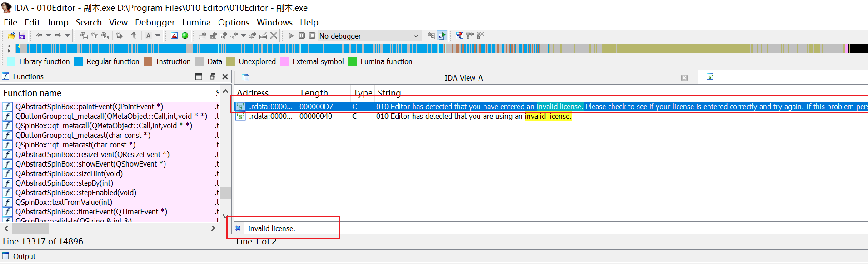The width and height of the screenshot is (868, 264).
Task: Click the green circle toolbar icon
Action: 185,36
